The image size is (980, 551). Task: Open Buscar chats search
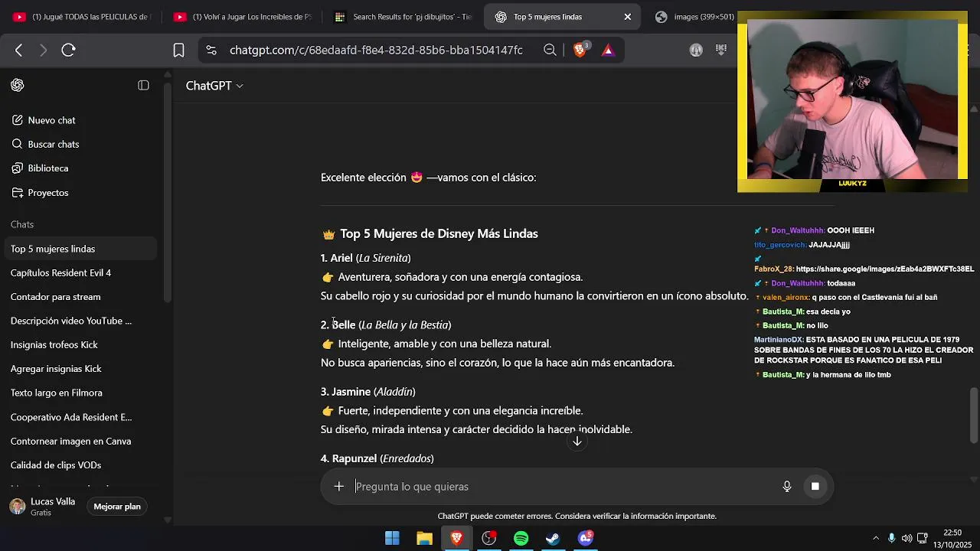coord(80,144)
